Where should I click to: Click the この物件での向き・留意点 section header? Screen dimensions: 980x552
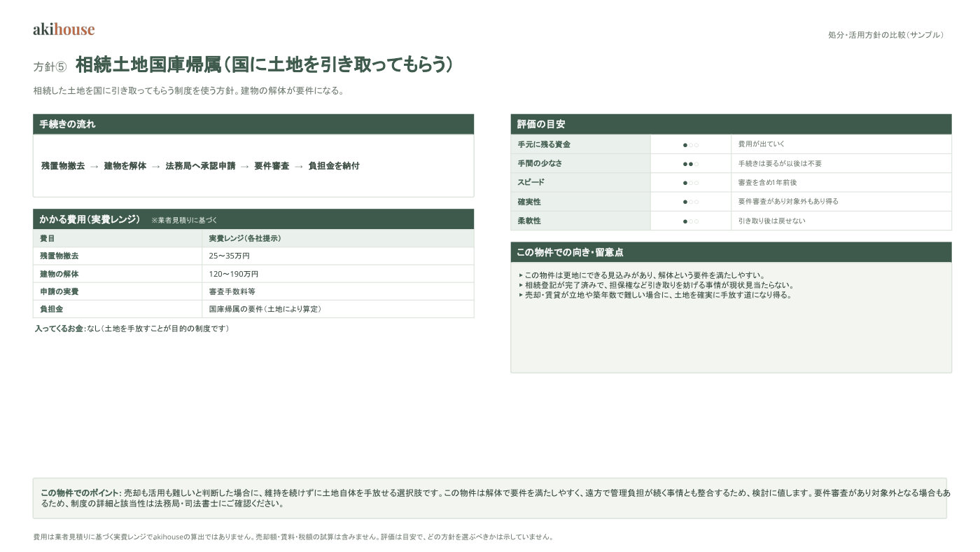731,252
